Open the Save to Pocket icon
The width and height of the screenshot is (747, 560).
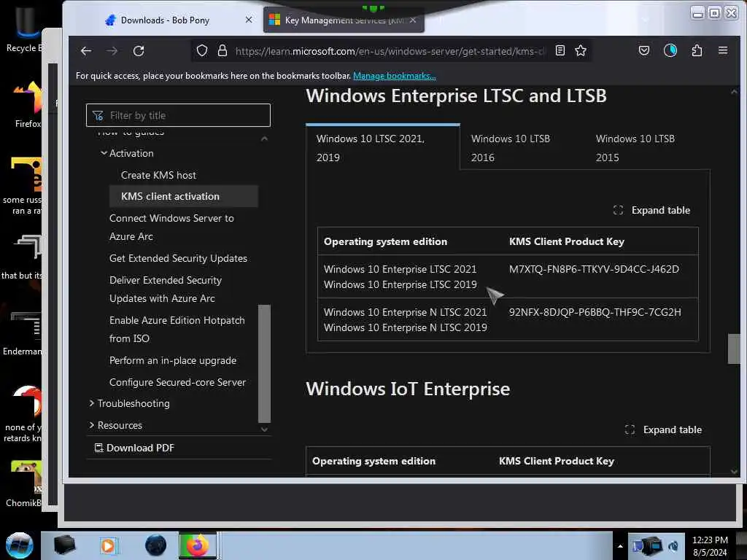[644, 50]
